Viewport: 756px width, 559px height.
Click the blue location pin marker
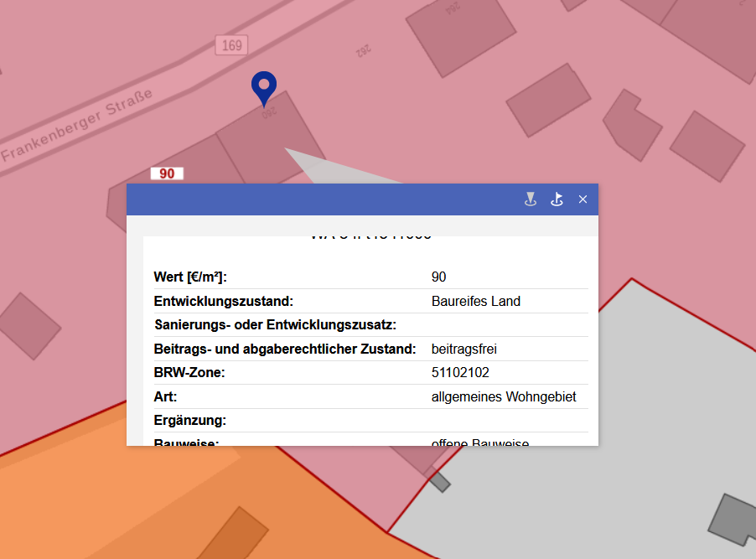tap(264, 87)
